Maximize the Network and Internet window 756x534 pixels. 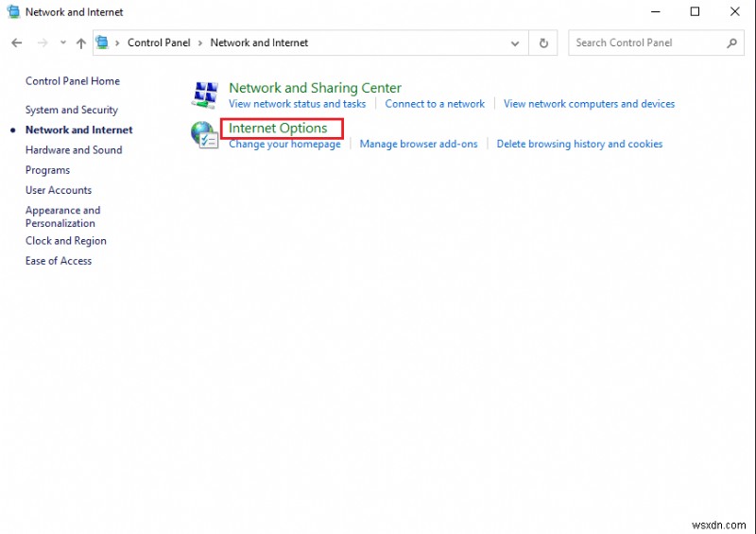695,11
